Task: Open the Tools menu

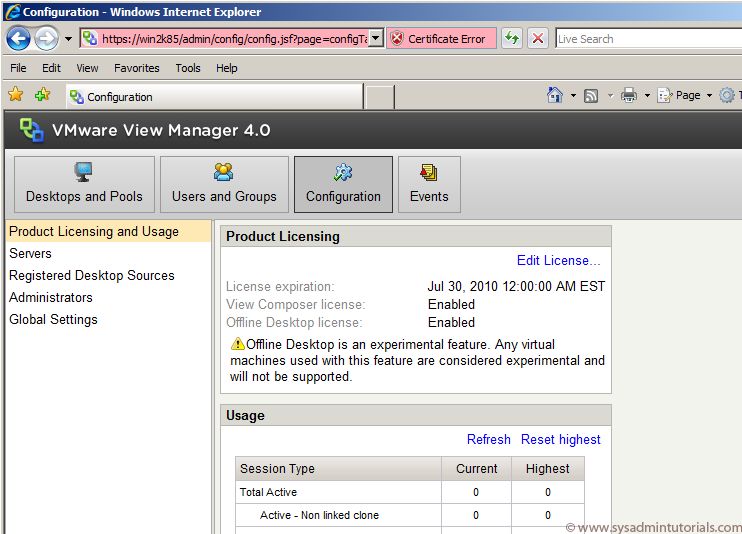Action: tap(188, 68)
